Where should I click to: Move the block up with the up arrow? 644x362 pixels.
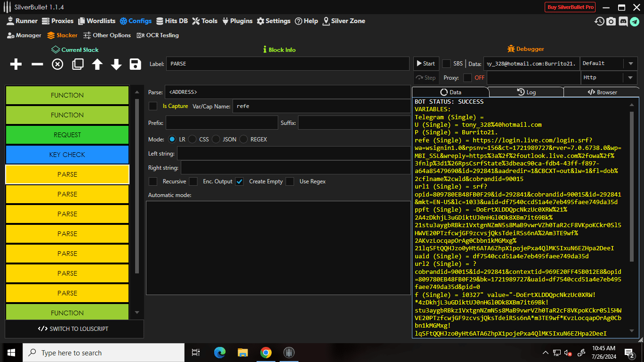97,64
